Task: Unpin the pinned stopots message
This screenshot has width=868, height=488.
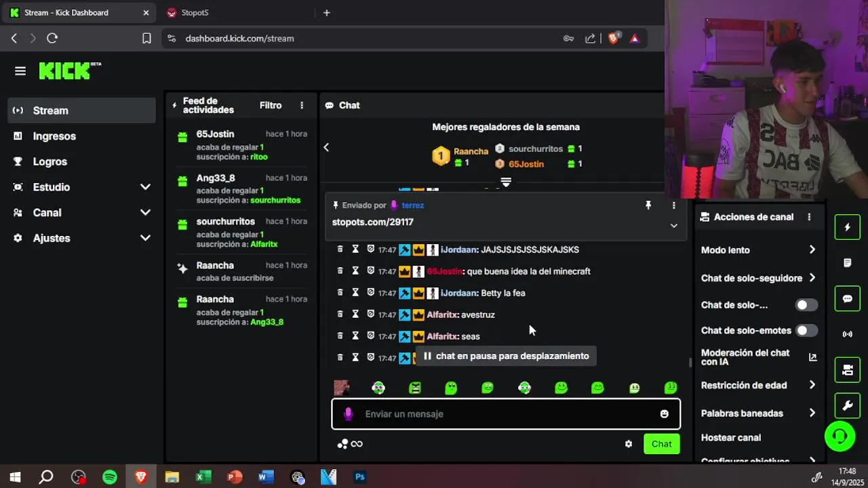Action: point(648,205)
